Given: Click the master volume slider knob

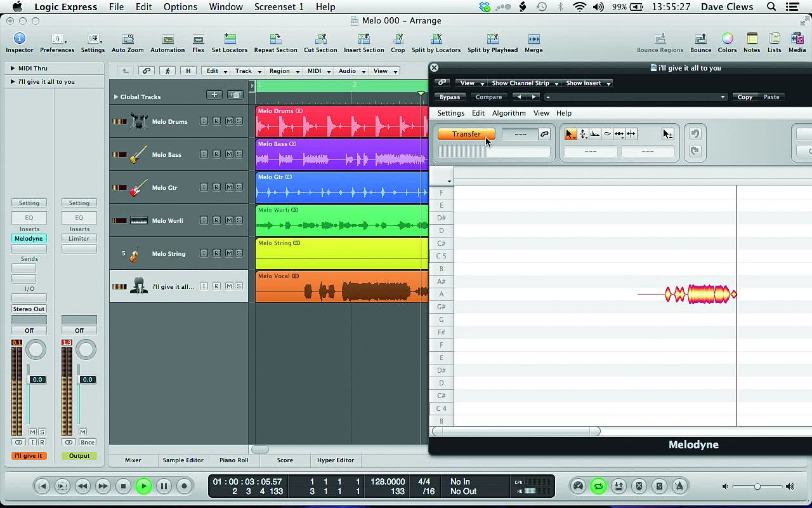Looking at the screenshot, I should point(757,486).
